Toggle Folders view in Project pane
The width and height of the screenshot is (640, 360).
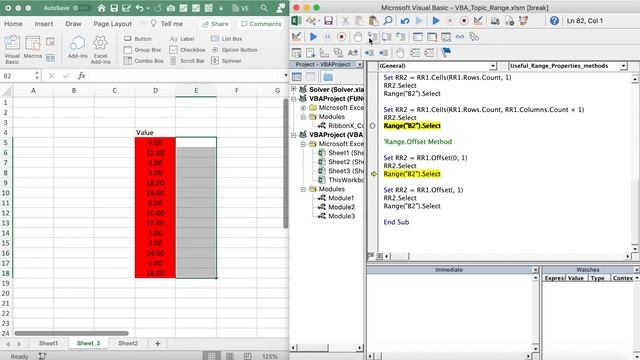pos(328,76)
